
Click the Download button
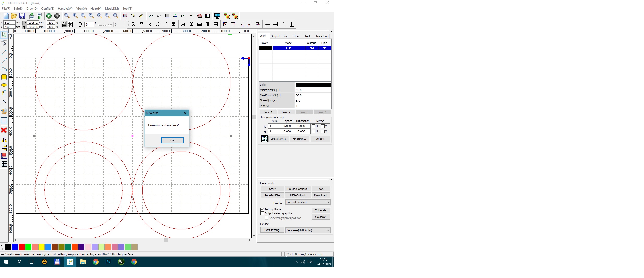point(320,195)
